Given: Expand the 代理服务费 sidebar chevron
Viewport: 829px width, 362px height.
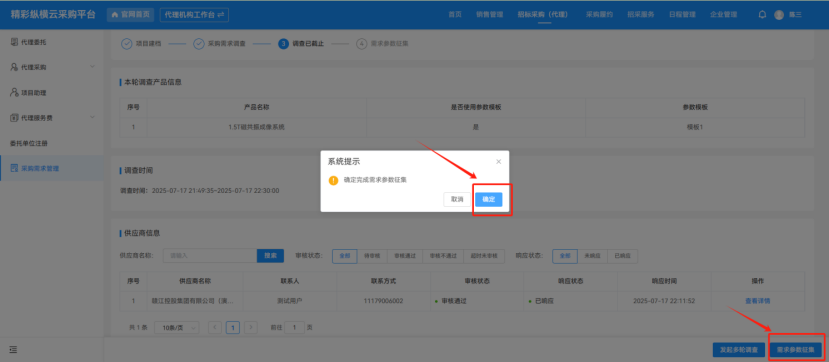Looking at the screenshot, I should click(x=93, y=117).
